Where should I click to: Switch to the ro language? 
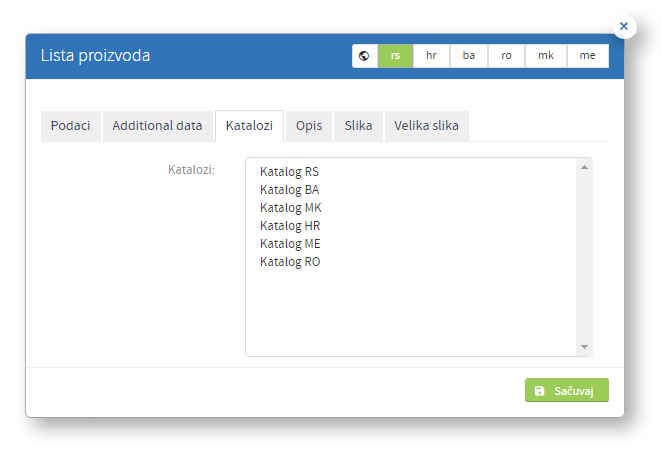[x=506, y=56]
